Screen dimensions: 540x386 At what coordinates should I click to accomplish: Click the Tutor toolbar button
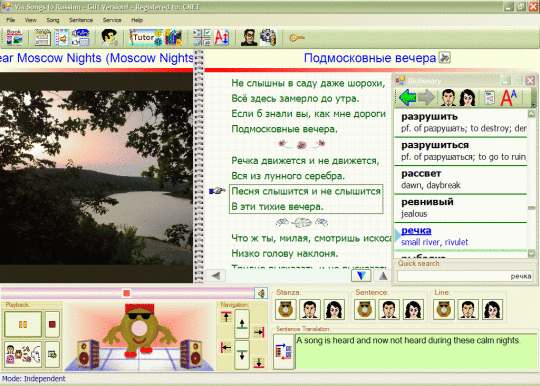click(x=146, y=37)
